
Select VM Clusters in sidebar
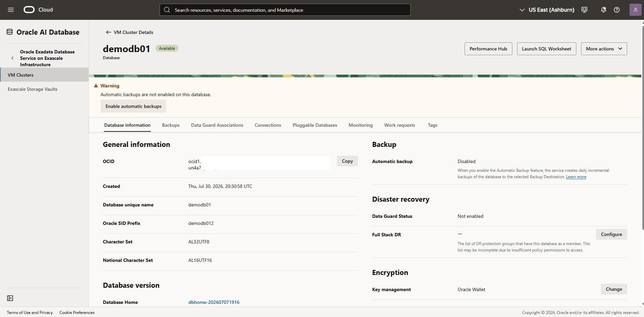point(44,75)
